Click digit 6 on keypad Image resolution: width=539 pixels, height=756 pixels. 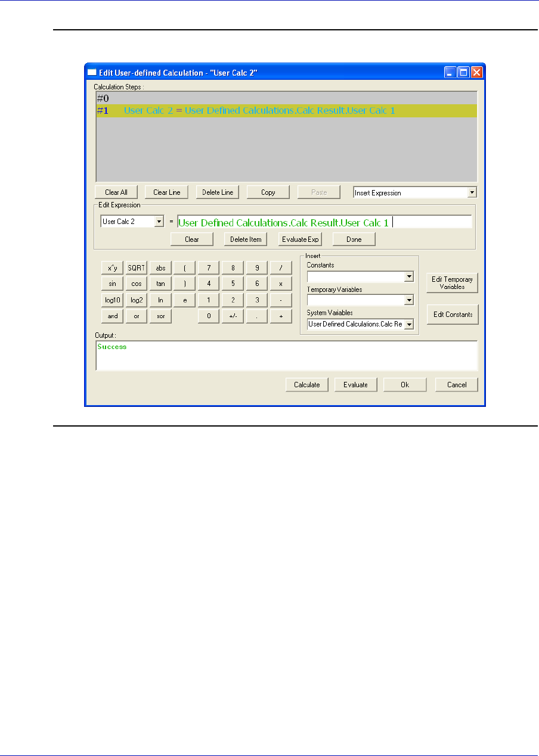tap(257, 284)
